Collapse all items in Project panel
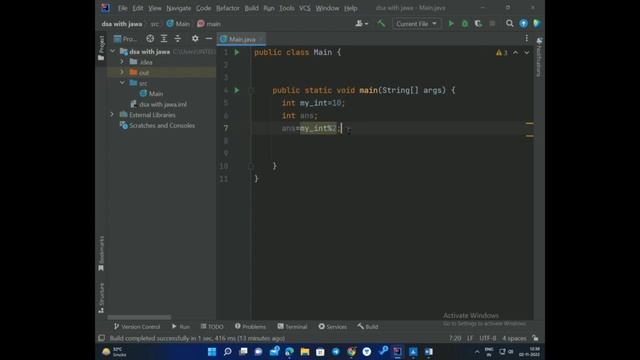The image size is (640, 360). click(178, 38)
